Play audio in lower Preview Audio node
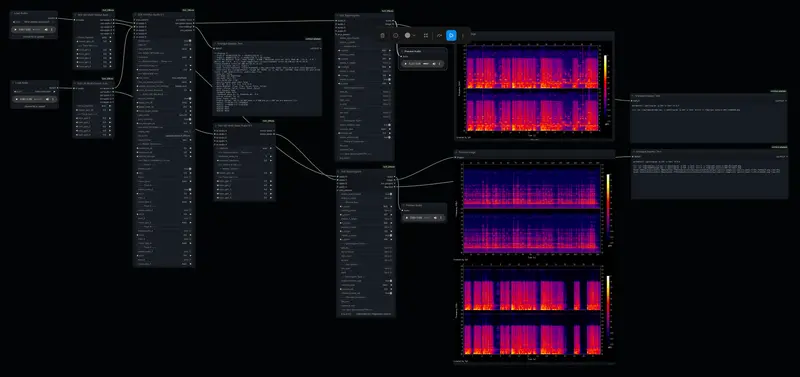The height and width of the screenshot is (377, 800). click(407, 218)
